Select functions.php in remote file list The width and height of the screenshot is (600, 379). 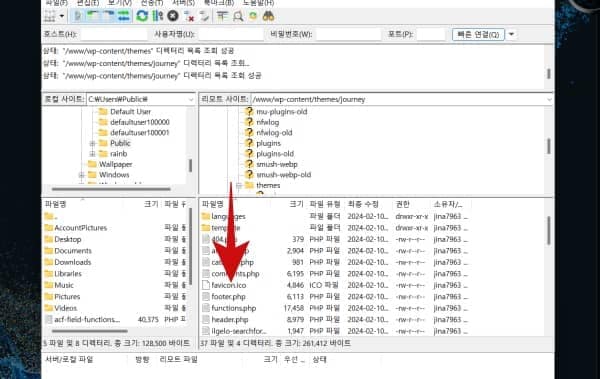point(233,308)
